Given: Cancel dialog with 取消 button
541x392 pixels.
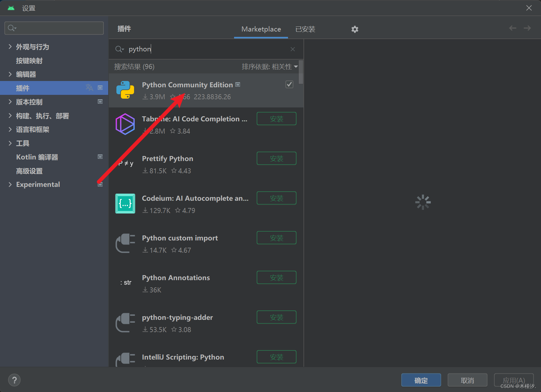Looking at the screenshot, I should [x=467, y=380].
